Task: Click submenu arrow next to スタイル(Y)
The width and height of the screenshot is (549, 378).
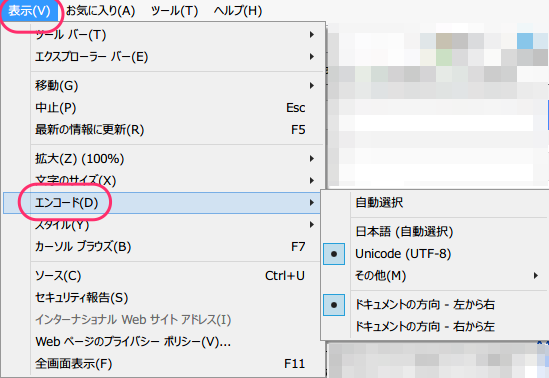Action: [x=312, y=224]
